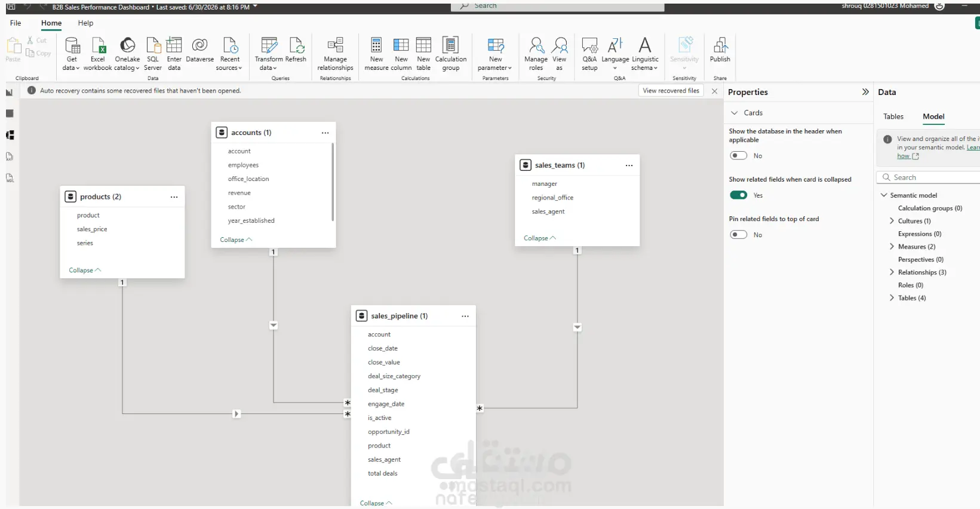
Task: Select the sales_price field in products
Action: 92,229
